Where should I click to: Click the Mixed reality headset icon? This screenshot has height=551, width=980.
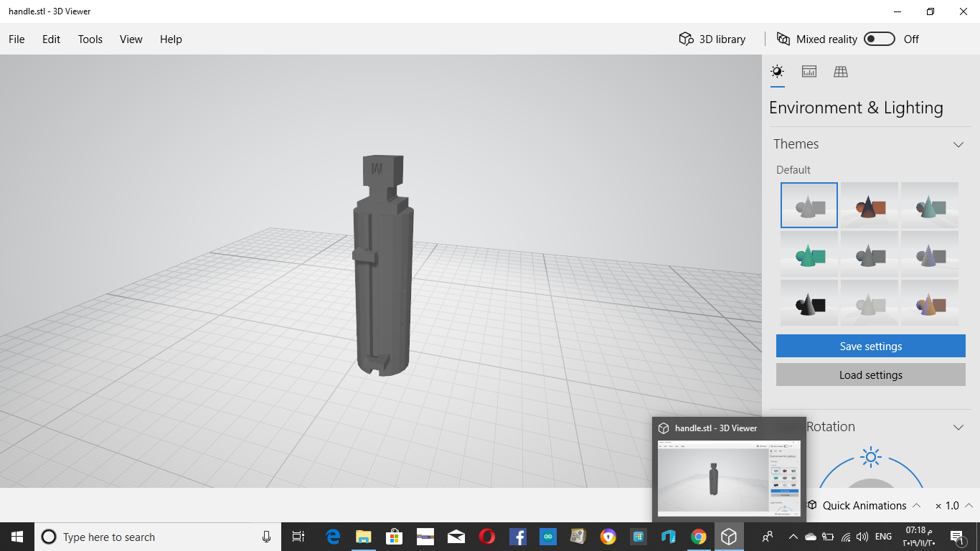[783, 39]
